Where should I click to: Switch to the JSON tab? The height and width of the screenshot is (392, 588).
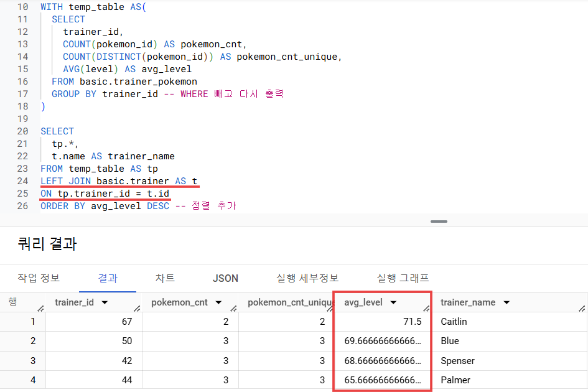[225, 278]
